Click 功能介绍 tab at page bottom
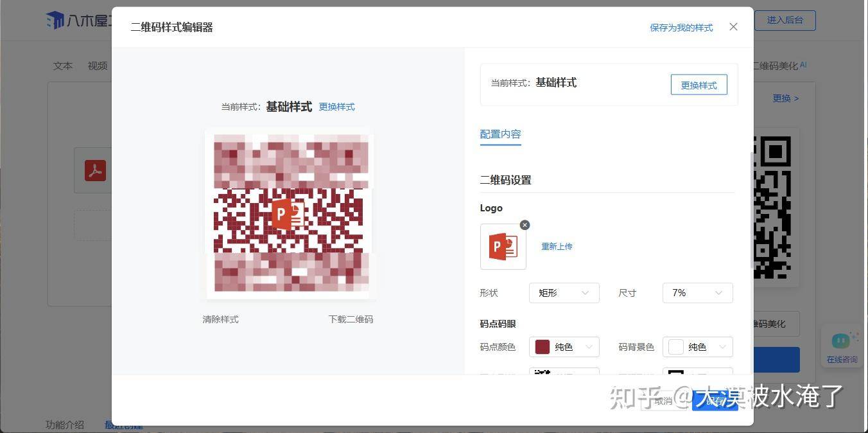 [x=65, y=425]
